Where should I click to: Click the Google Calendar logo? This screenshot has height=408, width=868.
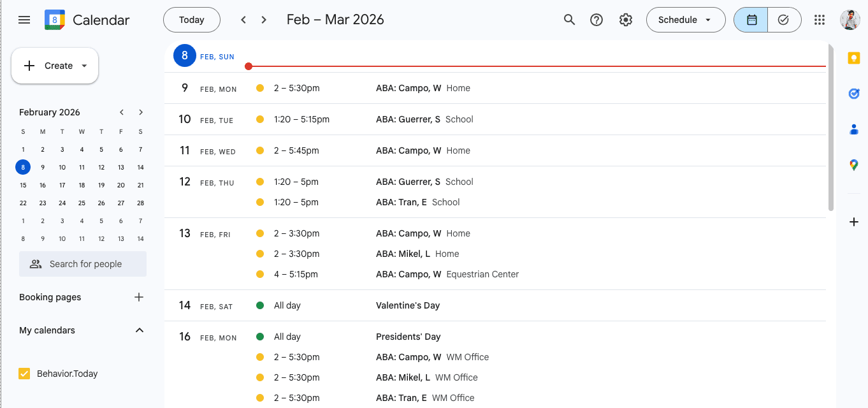tap(55, 20)
